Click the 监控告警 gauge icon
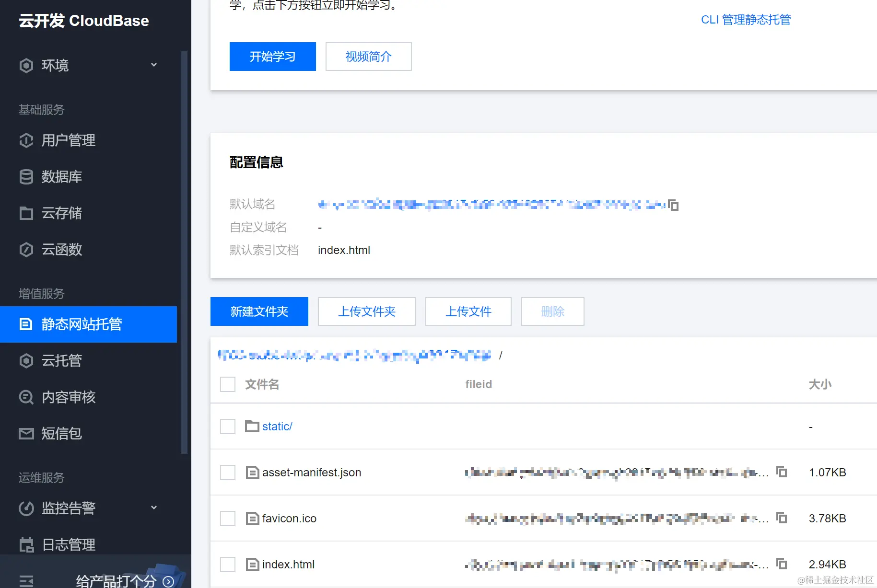Screen dimensions: 877x588 click(26, 508)
